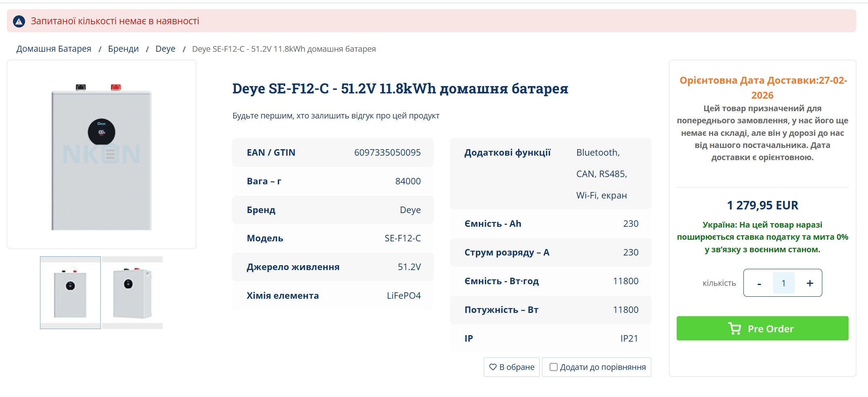Click the 'Модель' label
868x397 pixels.
tap(265, 238)
